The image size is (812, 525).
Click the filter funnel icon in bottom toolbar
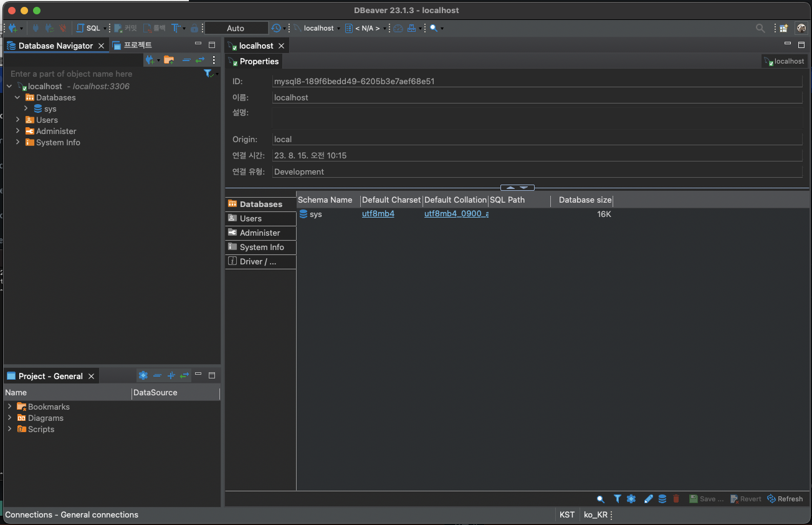tap(617, 499)
